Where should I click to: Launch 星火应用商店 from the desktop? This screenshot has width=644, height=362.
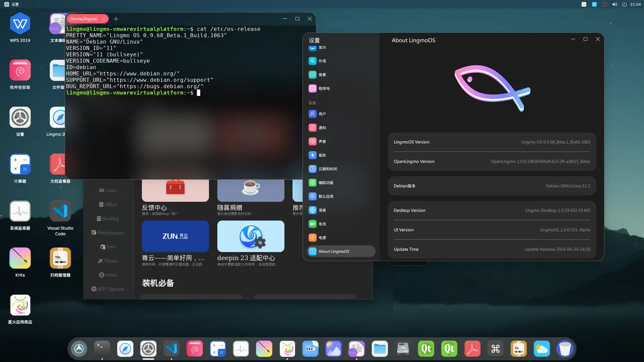click(20, 305)
